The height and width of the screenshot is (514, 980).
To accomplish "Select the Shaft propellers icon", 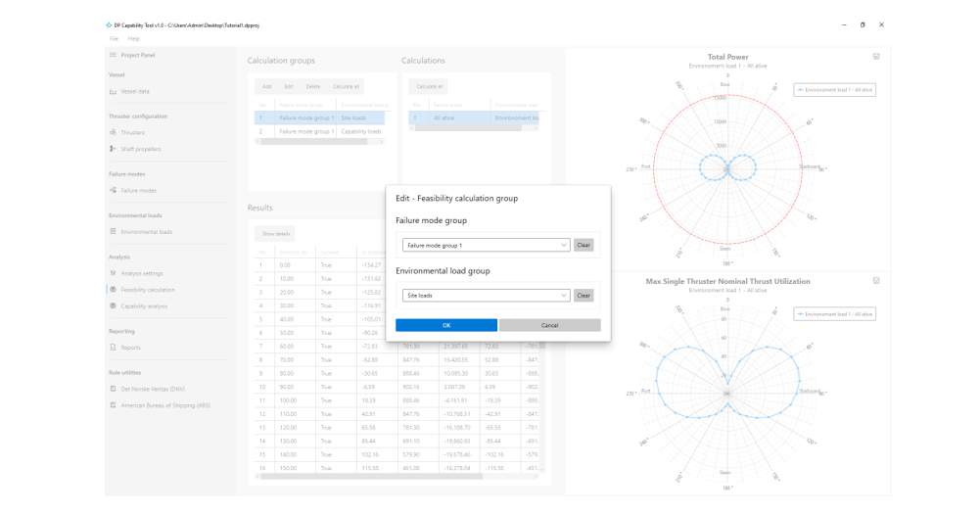I will point(114,149).
